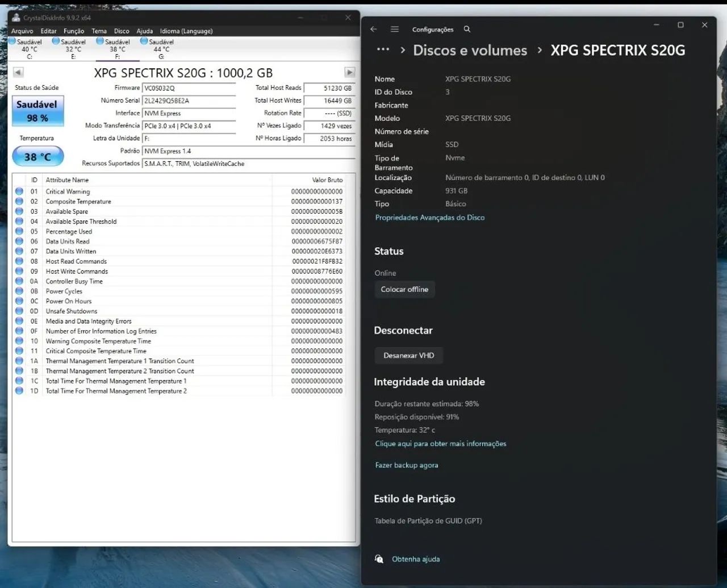
Task: Click the help icon beside Obtenha ajuda
Action: point(379,559)
